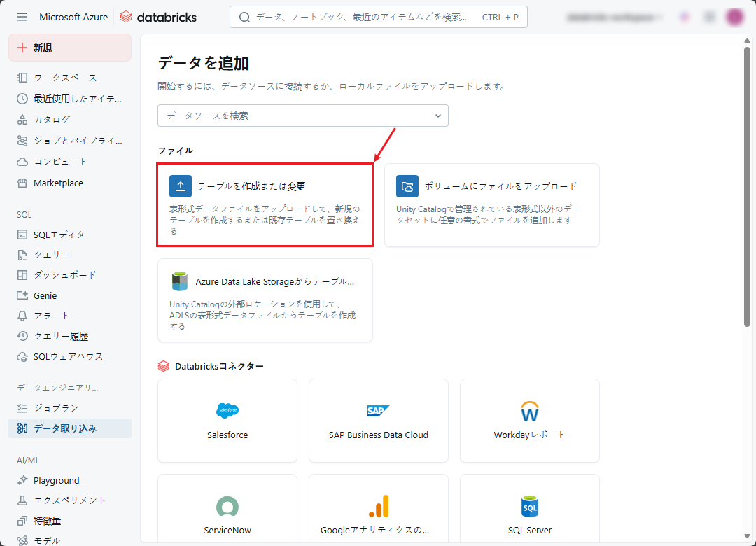Screen dimensions: 756x546
Task: Open the Playground sparkle icon
Action: (22, 481)
